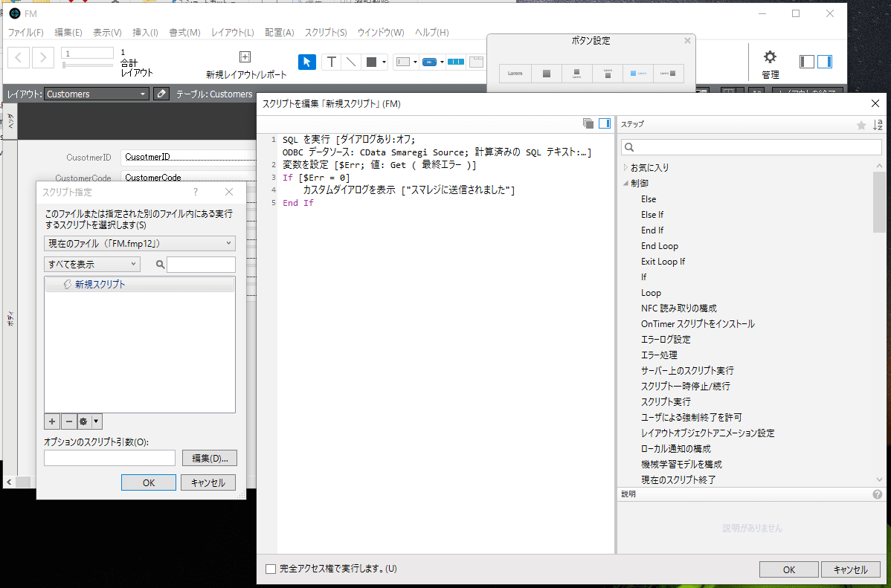
Task: Click the favorites star icon in ステップ
Action: pyautogui.click(x=861, y=125)
